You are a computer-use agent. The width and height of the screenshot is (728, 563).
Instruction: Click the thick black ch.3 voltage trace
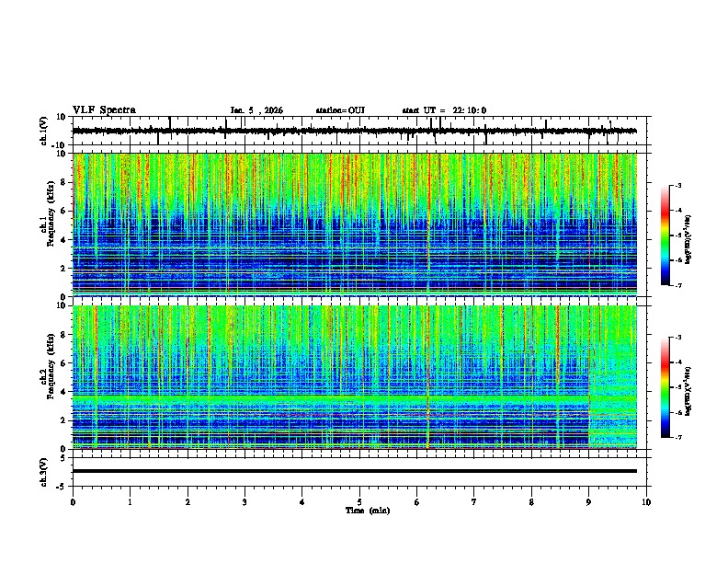(x=355, y=471)
